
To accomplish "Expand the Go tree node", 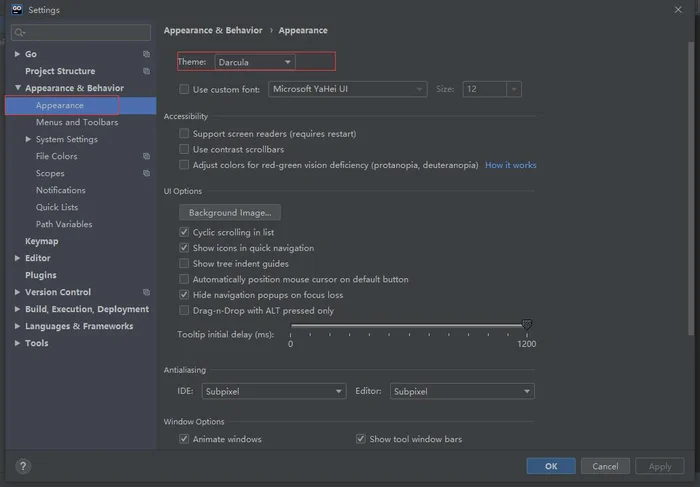I will point(17,54).
